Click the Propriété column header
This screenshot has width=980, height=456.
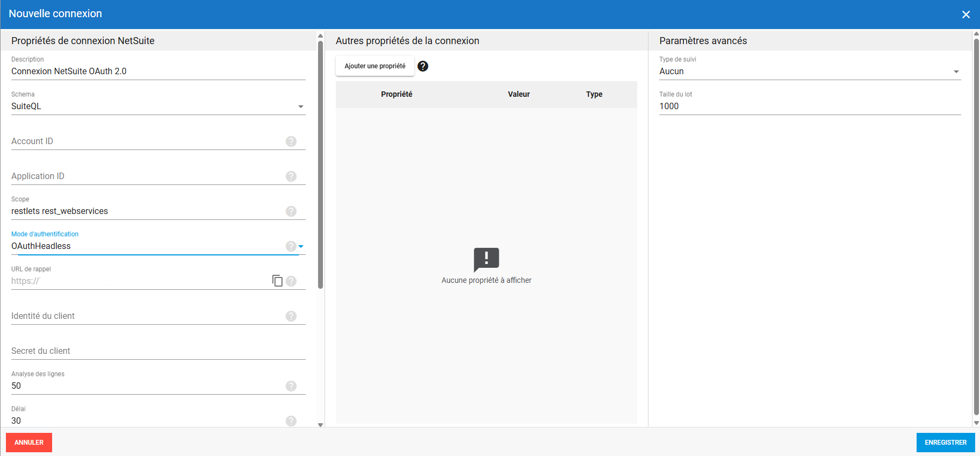pyautogui.click(x=397, y=94)
